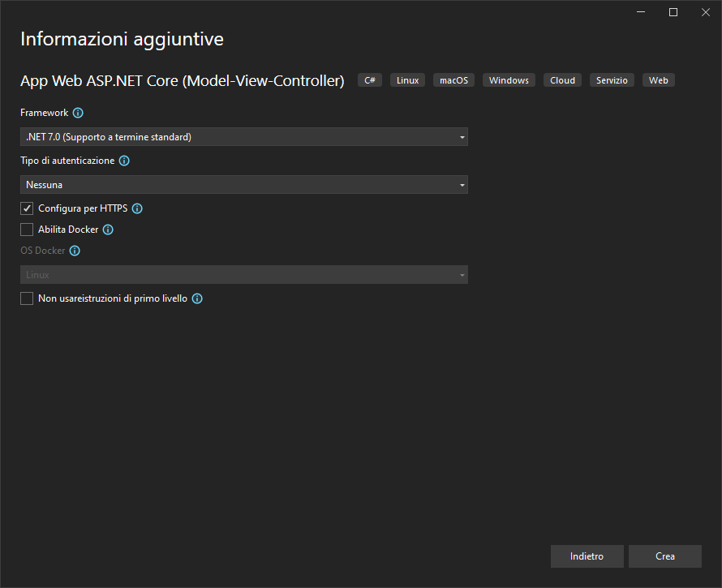Click the OS Docker label

[x=43, y=251]
